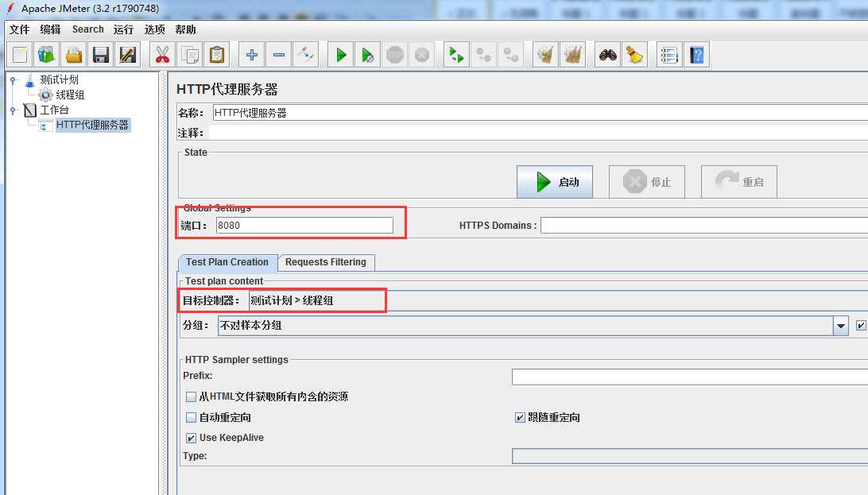Click the Prefix input field
Viewport: 868px width, 495px height.
click(x=690, y=377)
